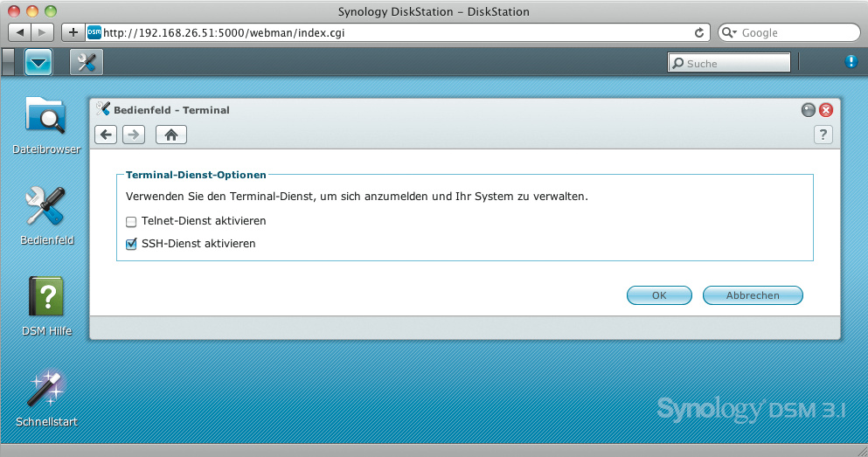The width and height of the screenshot is (868, 457).
Task: Open Google search engine dropdown magnifier
Action: coord(729,32)
